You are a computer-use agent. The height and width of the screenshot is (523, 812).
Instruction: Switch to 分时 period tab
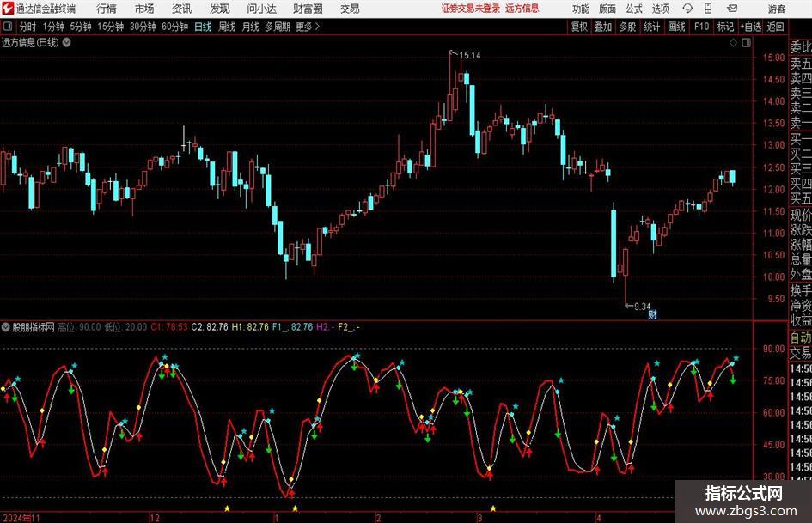pyautogui.click(x=27, y=27)
